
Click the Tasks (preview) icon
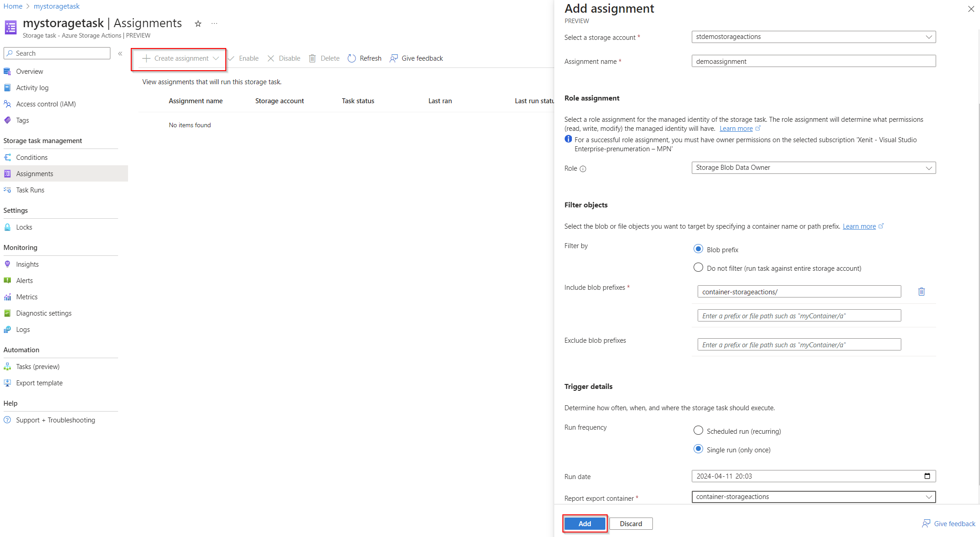point(7,367)
